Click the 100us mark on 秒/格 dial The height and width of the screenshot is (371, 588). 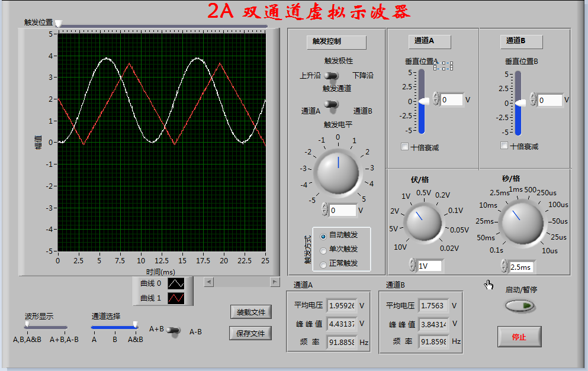click(558, 205)
